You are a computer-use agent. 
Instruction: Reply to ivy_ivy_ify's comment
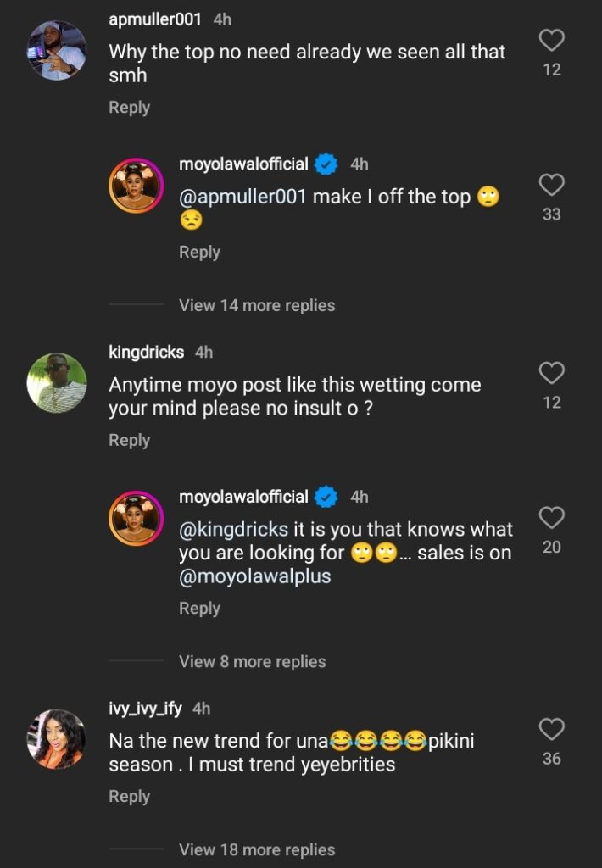pyautogui.click(x=129, y=796)
